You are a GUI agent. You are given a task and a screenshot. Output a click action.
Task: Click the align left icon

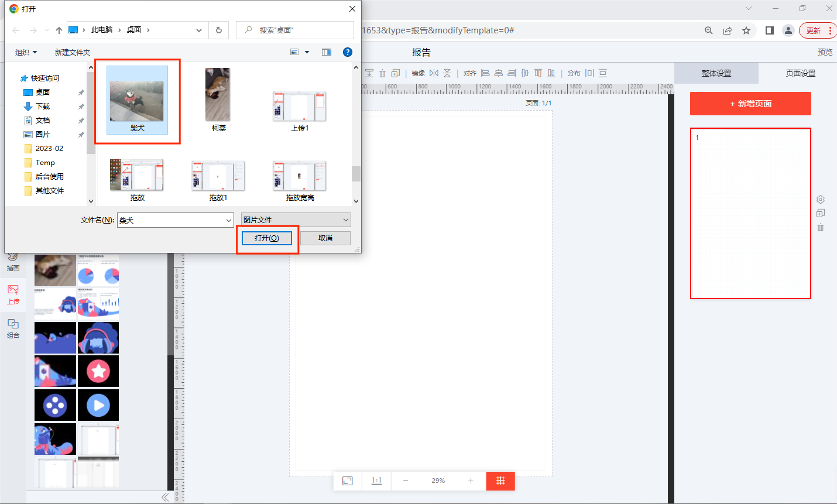click(x=485, y=73)
